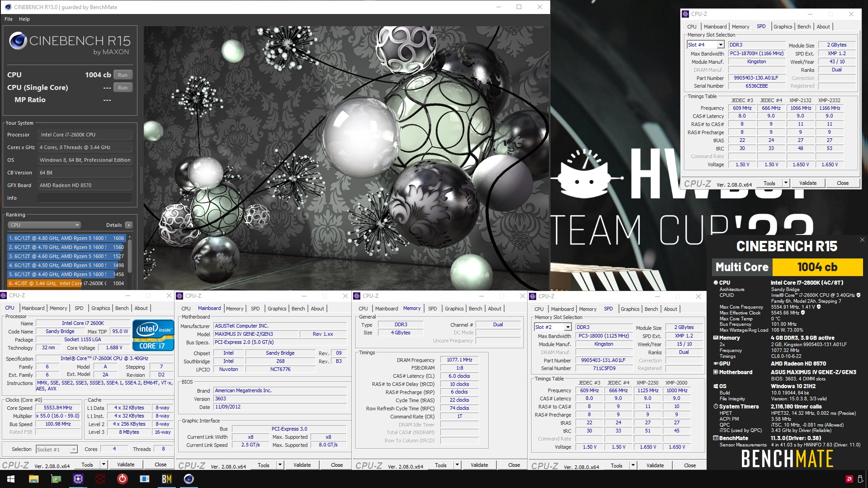Click CPU-Z title icon of the Slot #4 window
Viewport: 868px width, 488px height.
click(686, 14)
